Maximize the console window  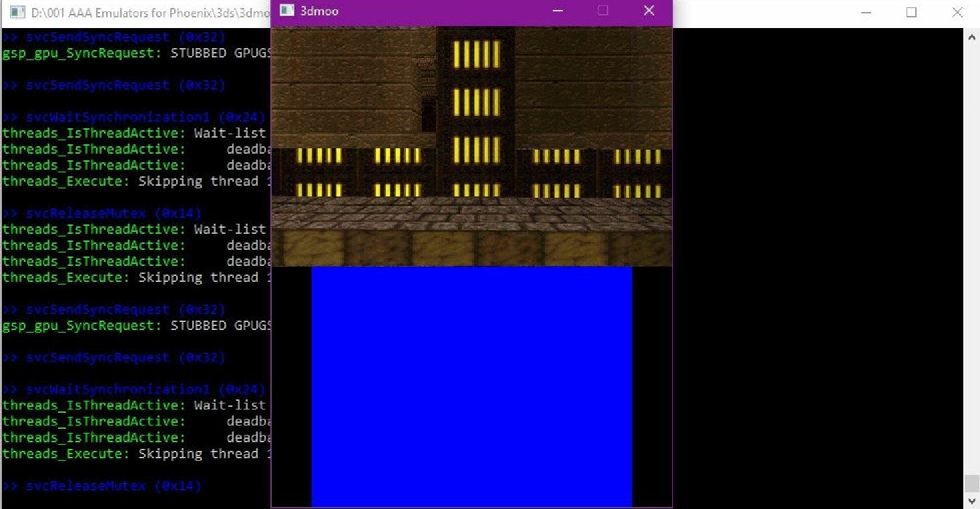911,13
